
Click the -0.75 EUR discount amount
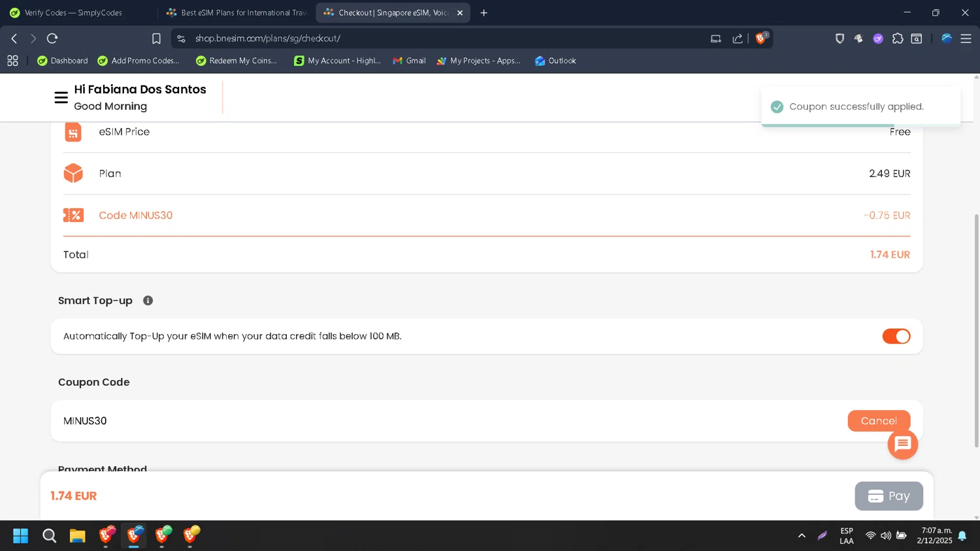(887, 215)
